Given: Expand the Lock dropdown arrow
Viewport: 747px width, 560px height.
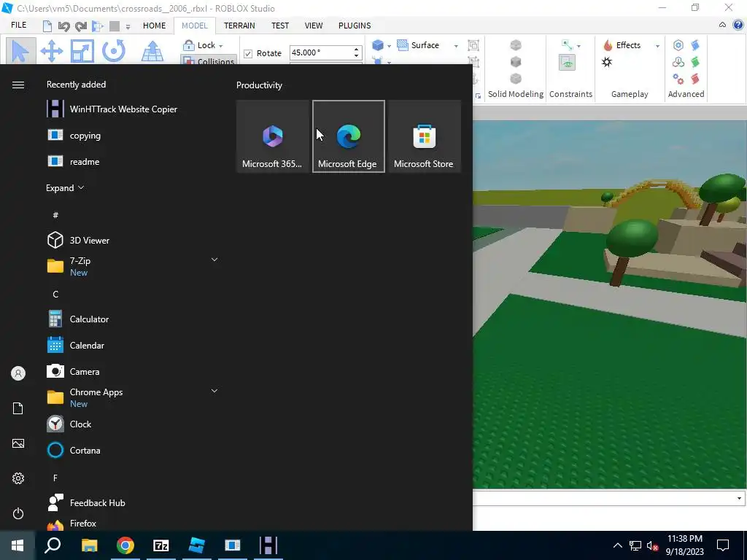Looking at the screenshot, I should [220, 46].
